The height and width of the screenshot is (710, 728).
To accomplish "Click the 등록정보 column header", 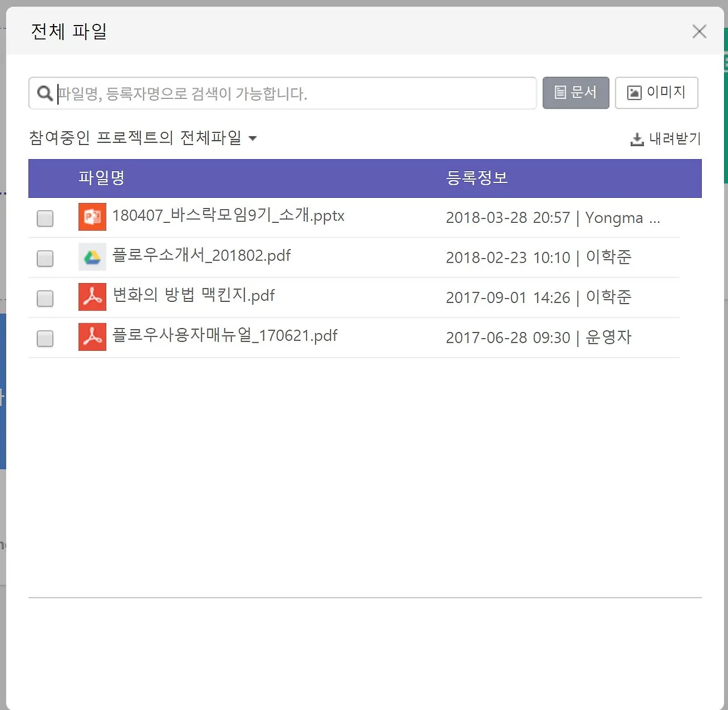I will click(477, 178).
